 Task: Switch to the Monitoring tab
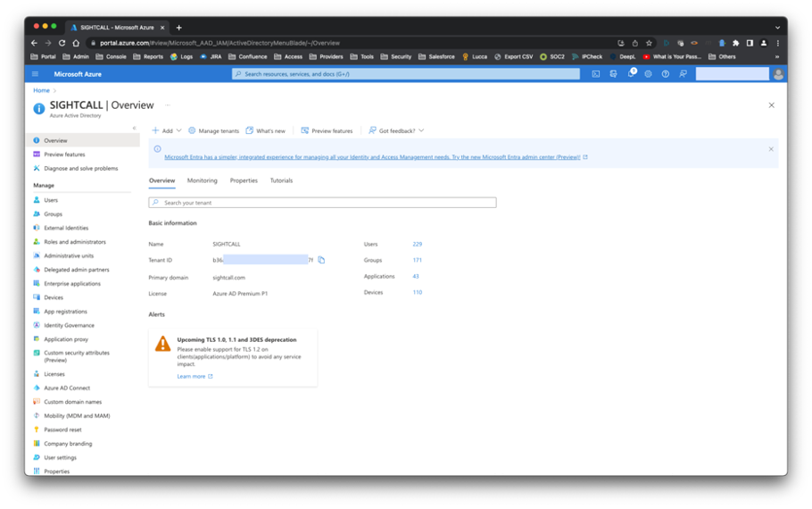[x=202, y=180]
